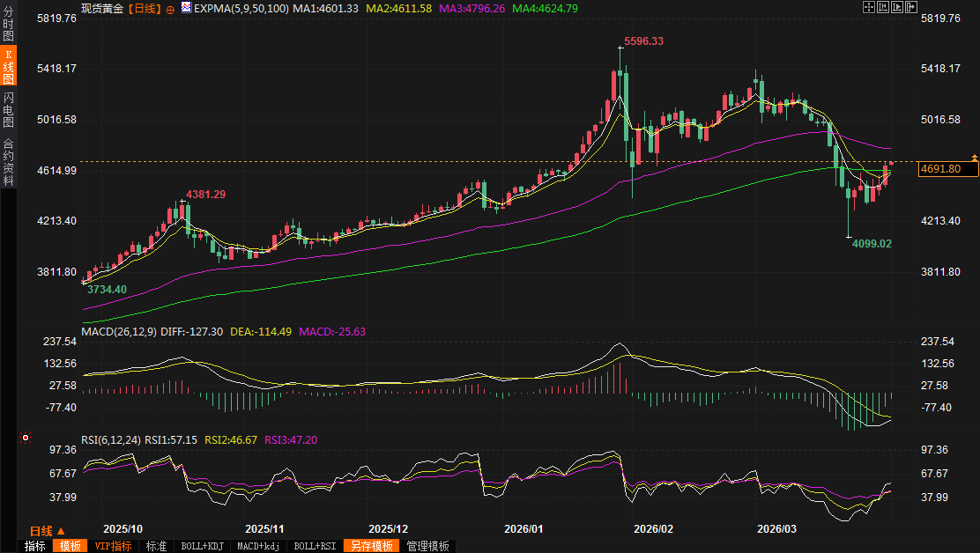Viewport: 980px width, 553px height.
Task: Click the 2026/02 date on time axis
Action: pos(653,528)
